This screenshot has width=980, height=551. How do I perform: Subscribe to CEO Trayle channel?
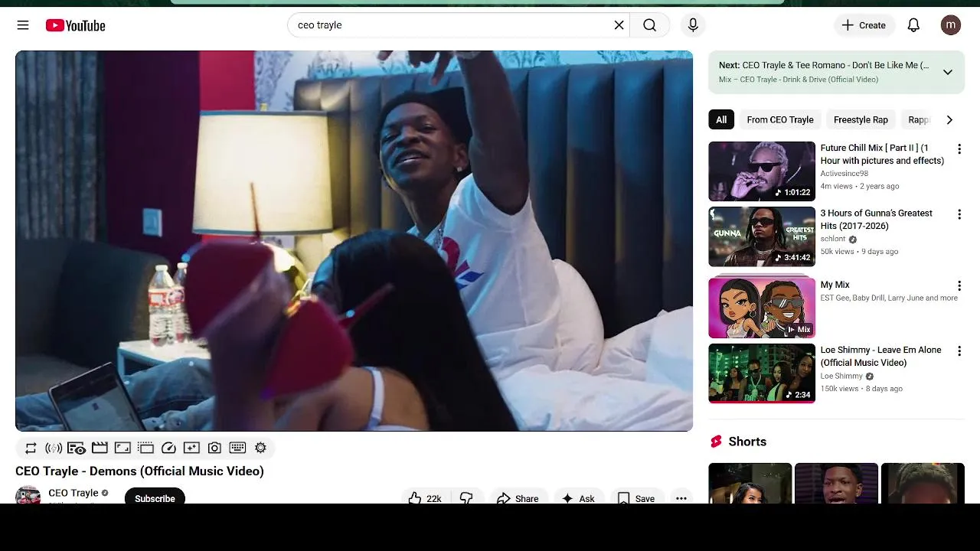point(155,497)
